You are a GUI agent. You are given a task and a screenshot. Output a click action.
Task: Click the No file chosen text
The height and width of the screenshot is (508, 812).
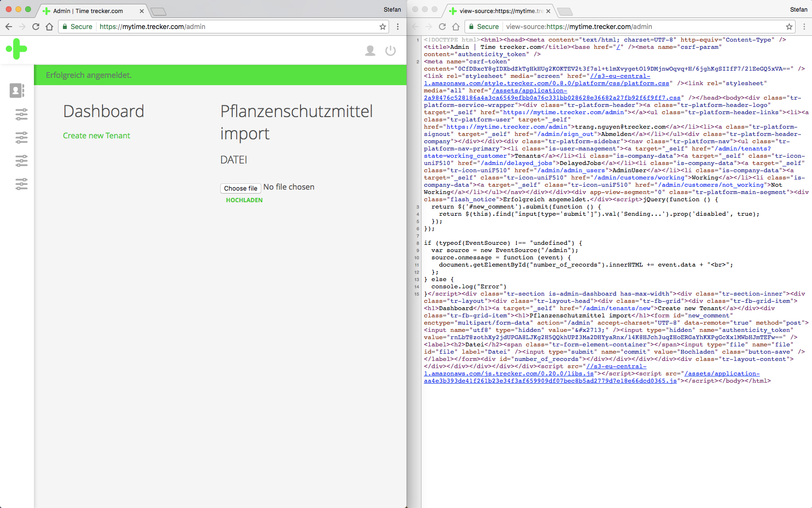[289, 187]
